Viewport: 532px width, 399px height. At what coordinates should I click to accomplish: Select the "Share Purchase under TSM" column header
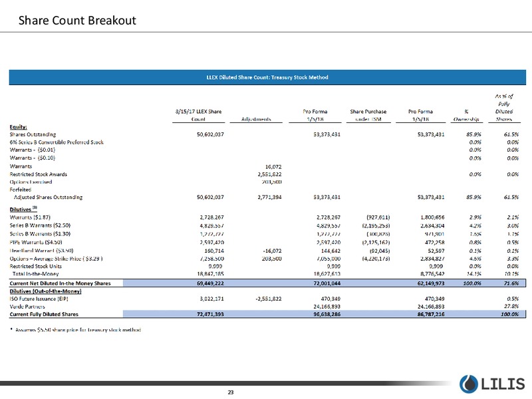(x=368, y=115)
